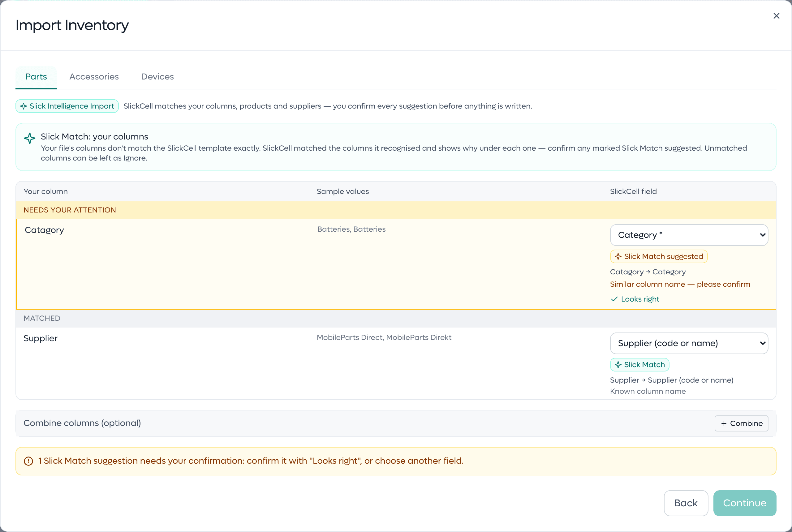The image size is (792, 532).
Task: Open the Supplier (code or name) dropdown
Action: 689,343
